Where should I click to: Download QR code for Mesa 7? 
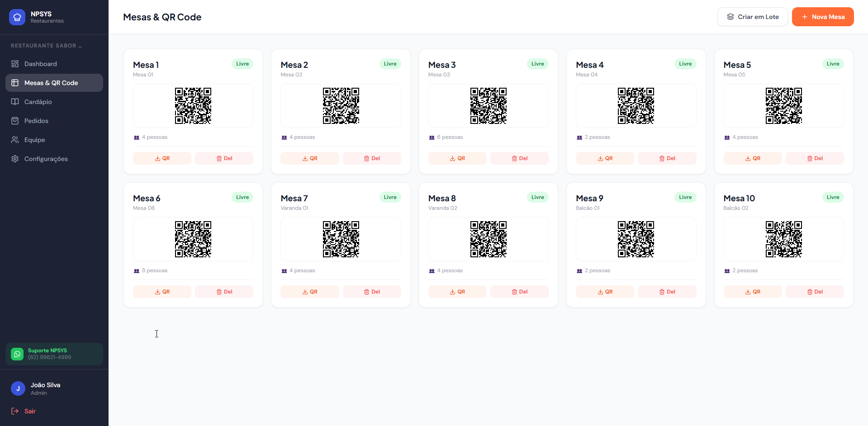[310, 292]
